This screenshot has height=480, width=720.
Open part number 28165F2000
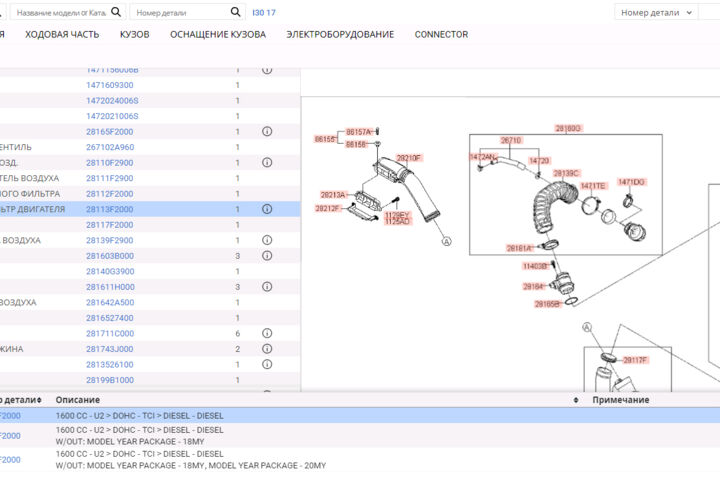pos(110,132)
